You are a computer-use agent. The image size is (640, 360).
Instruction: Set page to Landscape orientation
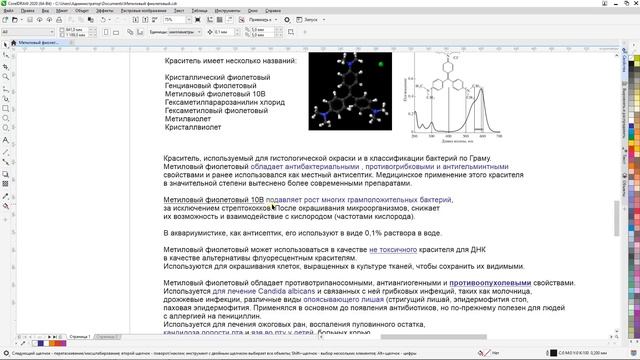pos(116,32)
